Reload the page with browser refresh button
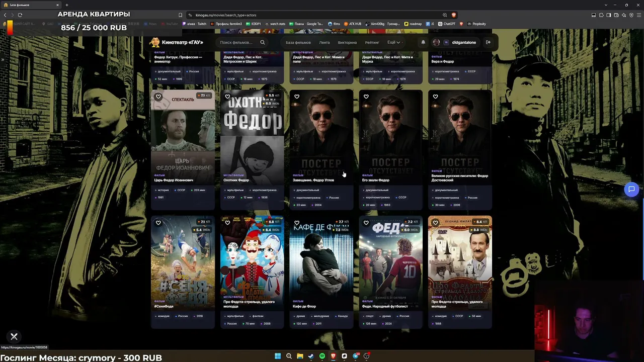644x362 pixels. (x=20, y=15)
